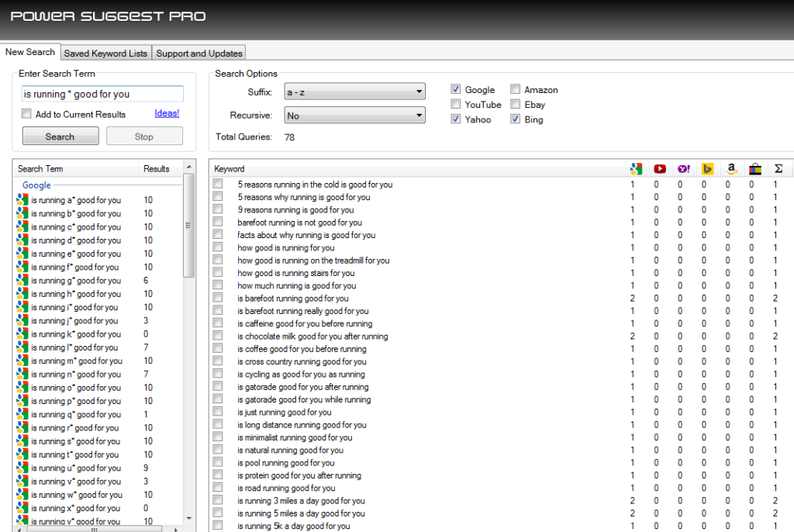Select keyword 'how good is running stairs for you'
Screen dimensions: 794x532
(x=295, y=272)
